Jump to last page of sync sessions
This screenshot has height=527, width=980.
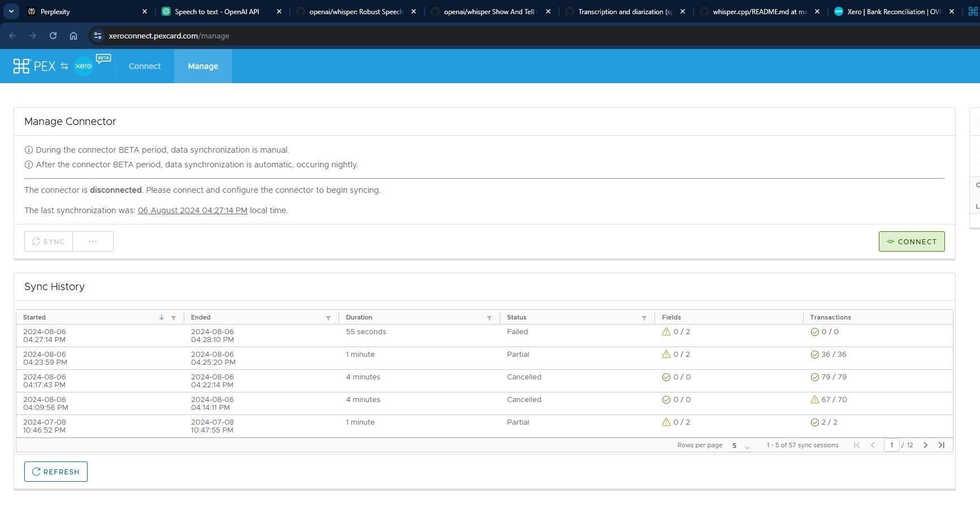[942, 445]
